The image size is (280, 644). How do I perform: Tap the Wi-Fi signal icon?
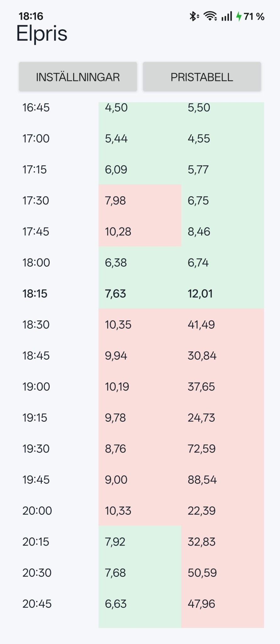(x=210, y=16)
